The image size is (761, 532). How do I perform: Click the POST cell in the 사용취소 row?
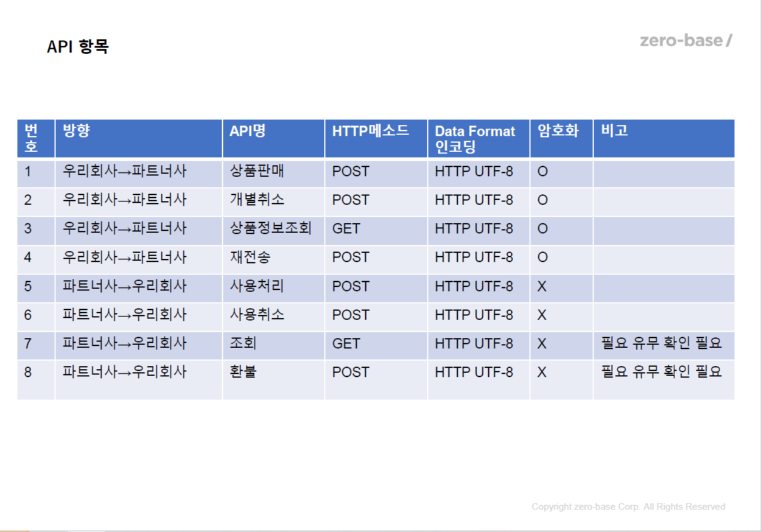376,316
